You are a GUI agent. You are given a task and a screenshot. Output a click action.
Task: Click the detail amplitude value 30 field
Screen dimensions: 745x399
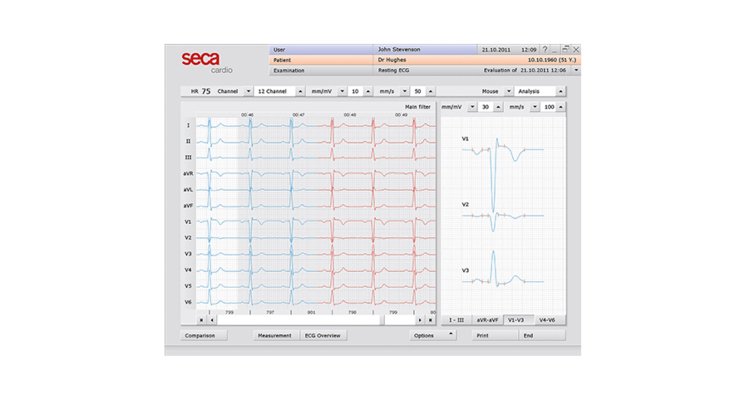(485, 107)
